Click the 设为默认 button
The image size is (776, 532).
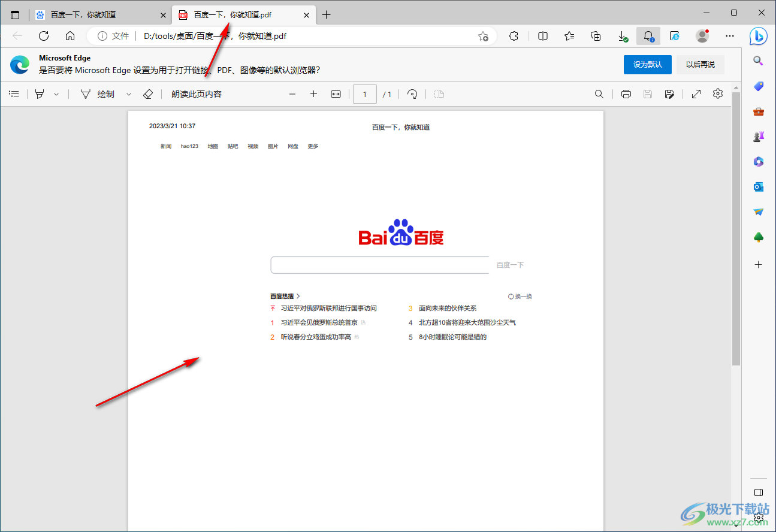(x=648, y=65)
